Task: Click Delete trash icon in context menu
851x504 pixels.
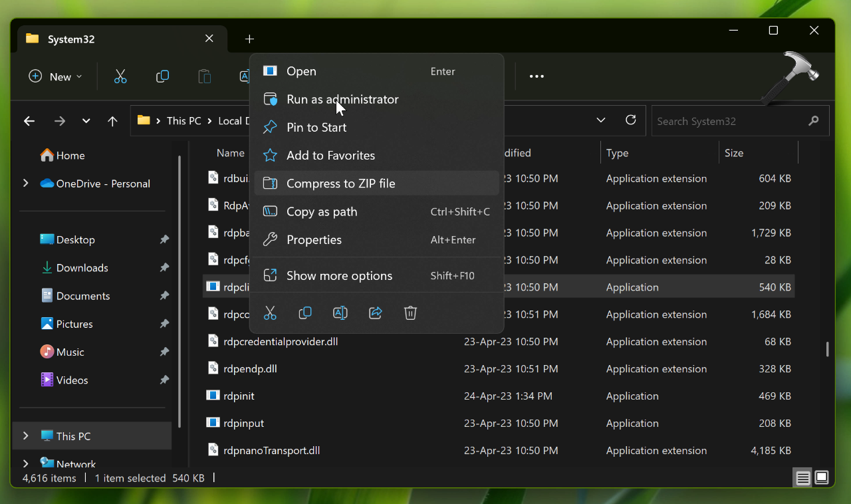Action: tap(410, 313)
